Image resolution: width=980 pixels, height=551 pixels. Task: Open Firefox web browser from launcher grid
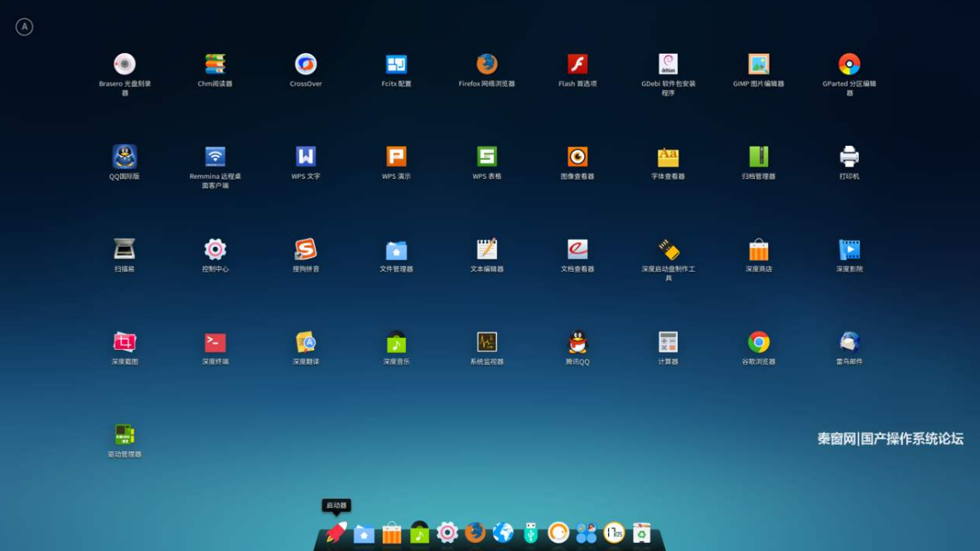pos(486,65)
